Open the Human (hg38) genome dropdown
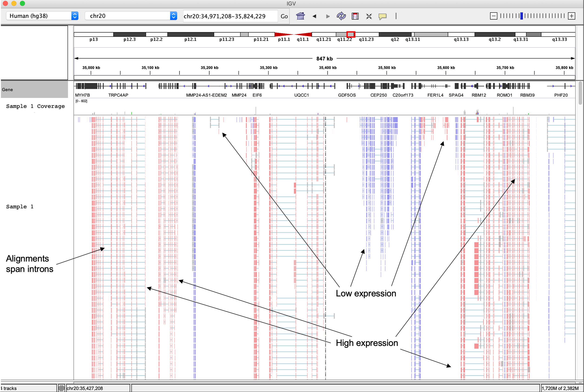The height and width of the screenshot is (392, 584). tap(42, 16)
